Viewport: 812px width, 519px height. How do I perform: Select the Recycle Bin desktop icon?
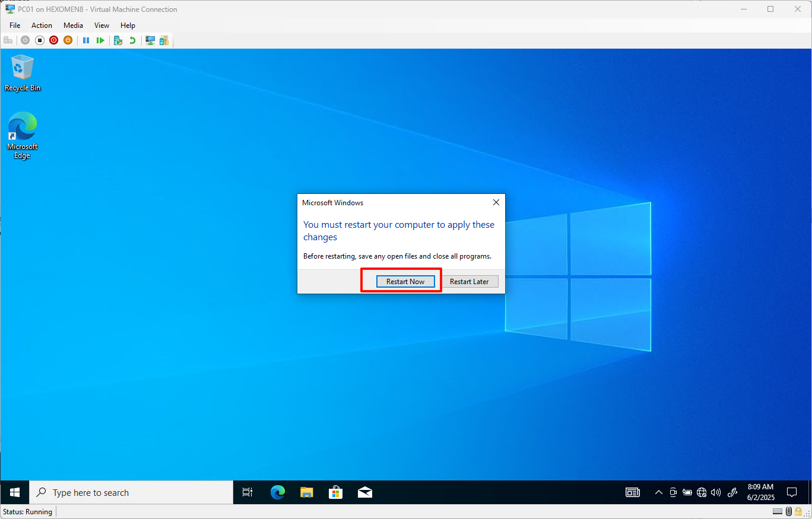[x=23, y=73]
